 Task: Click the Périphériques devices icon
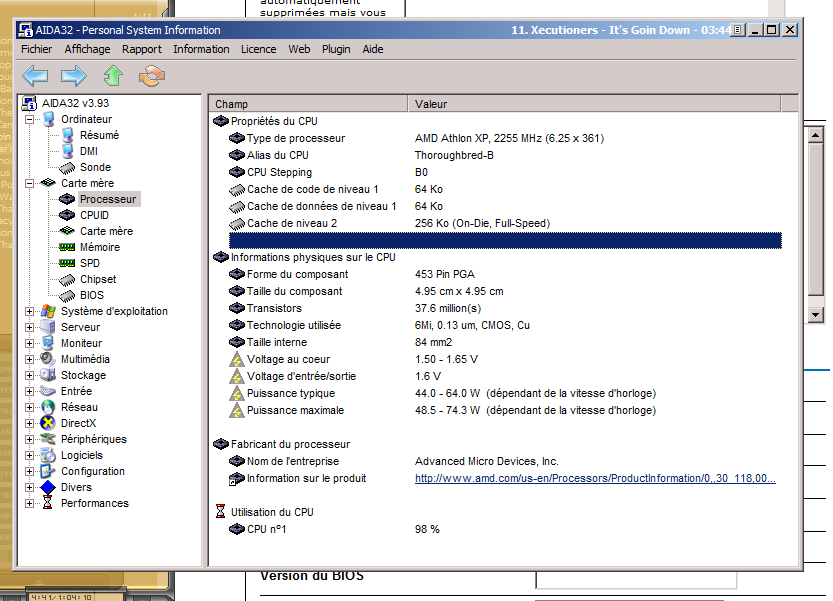48,439
